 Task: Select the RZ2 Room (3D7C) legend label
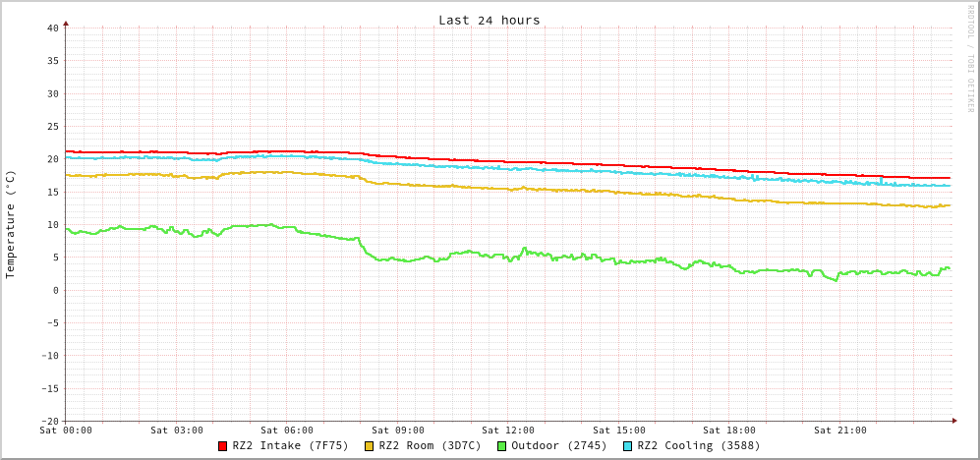click(x=430, y=445)
